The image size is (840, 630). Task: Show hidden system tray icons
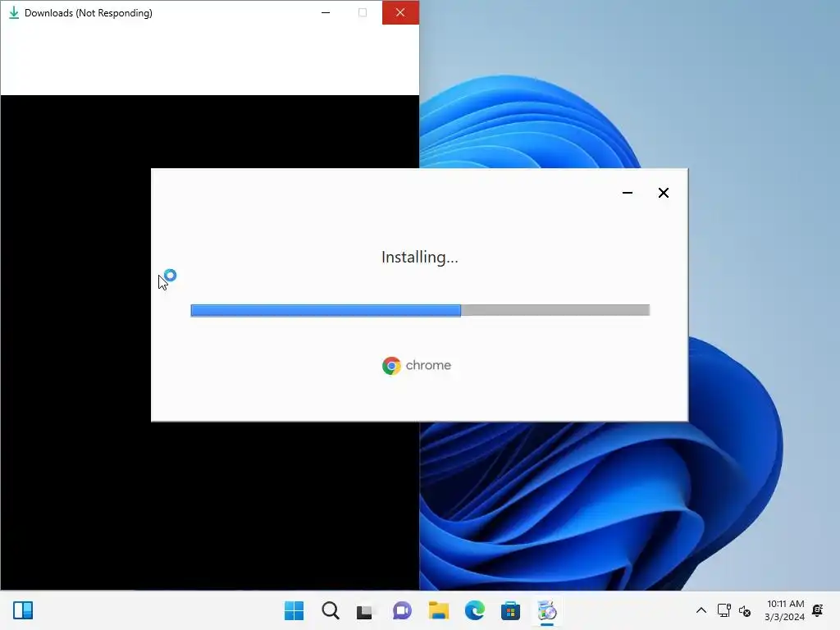[x=701, y=610]
